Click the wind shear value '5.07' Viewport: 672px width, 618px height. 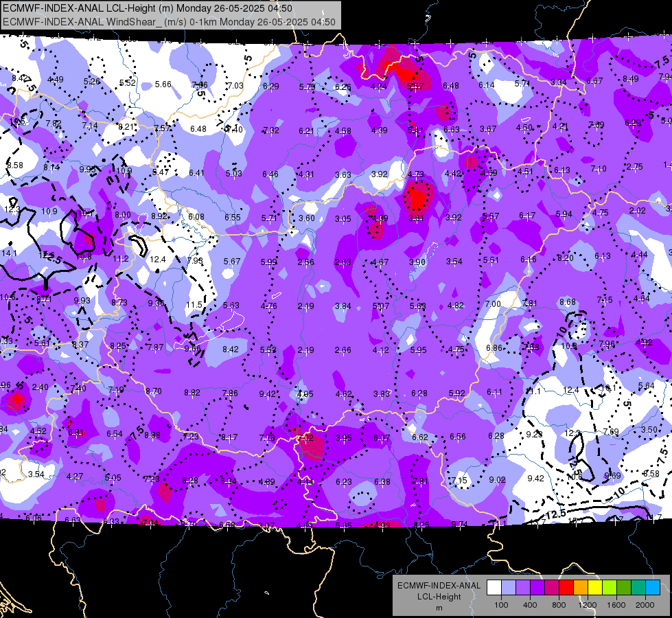click(x=380, y=306)
